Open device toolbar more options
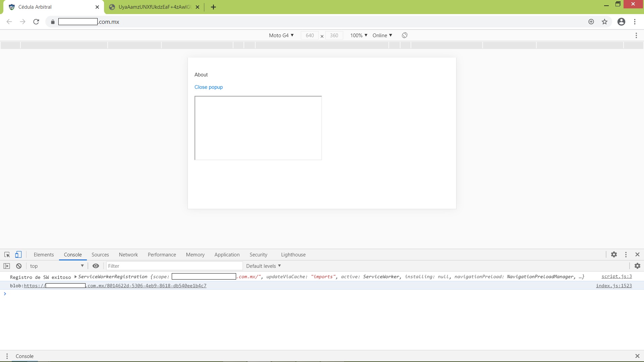The image size is (644, 362). (636, 35)
